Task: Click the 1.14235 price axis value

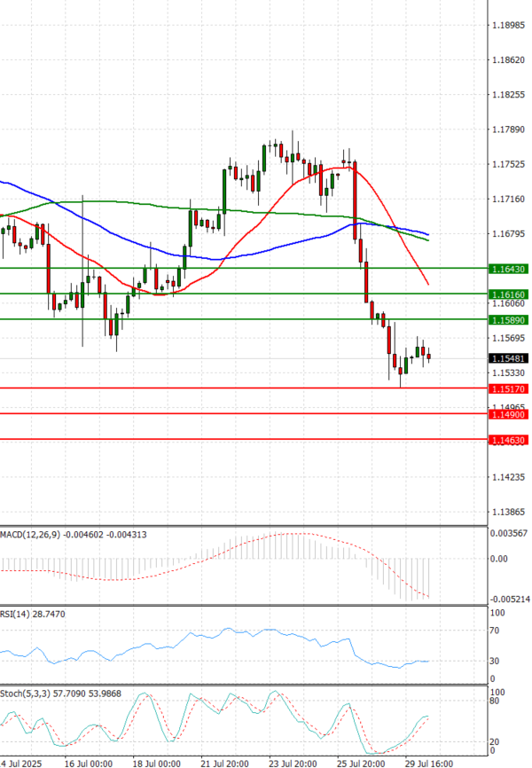Action: pos(508,477)
